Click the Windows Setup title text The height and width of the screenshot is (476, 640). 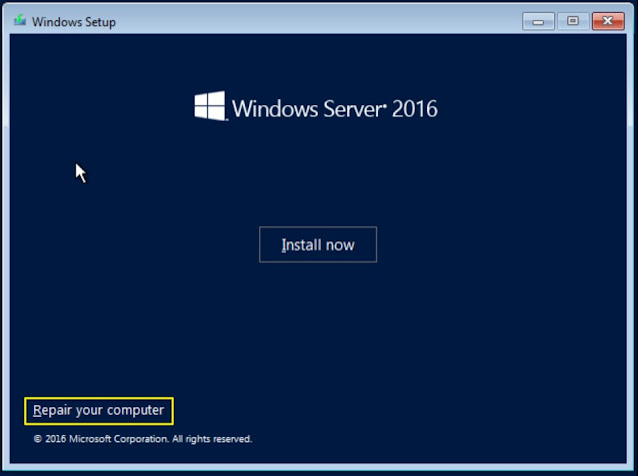click(74, 22)
